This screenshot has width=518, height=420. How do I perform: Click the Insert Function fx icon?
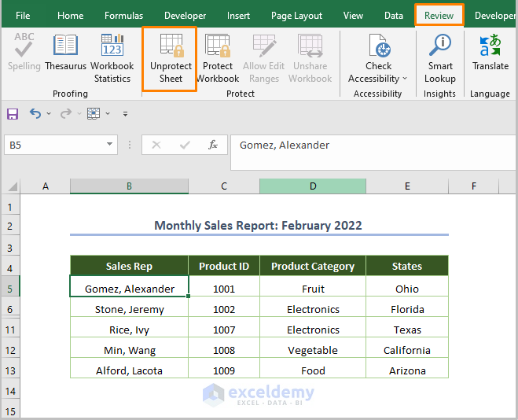click(213, 145)
